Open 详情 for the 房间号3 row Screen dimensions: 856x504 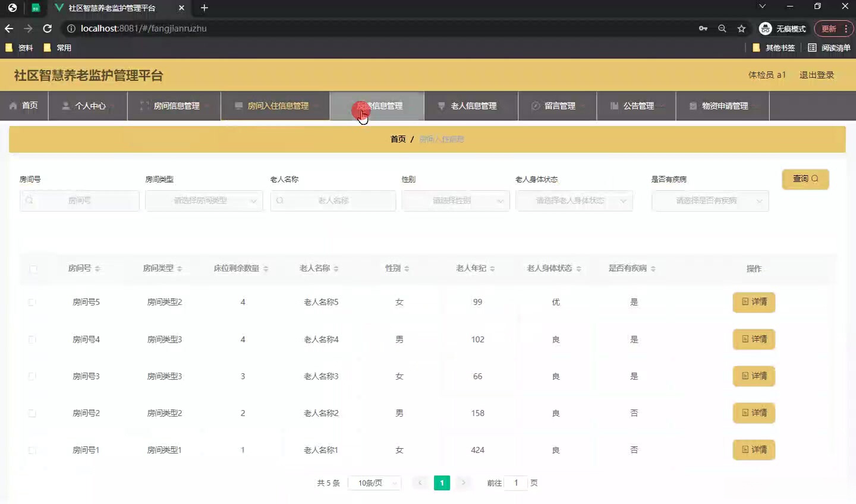click(x=754, y=376)
